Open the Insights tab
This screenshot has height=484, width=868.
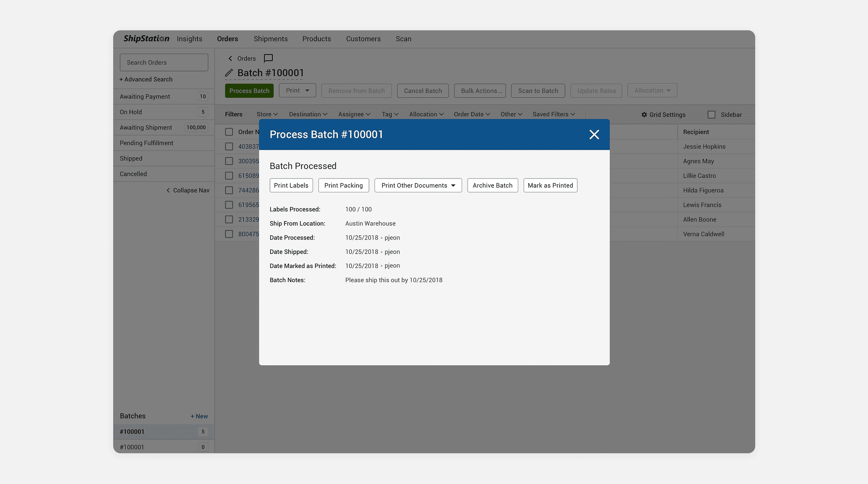[189, 39]
